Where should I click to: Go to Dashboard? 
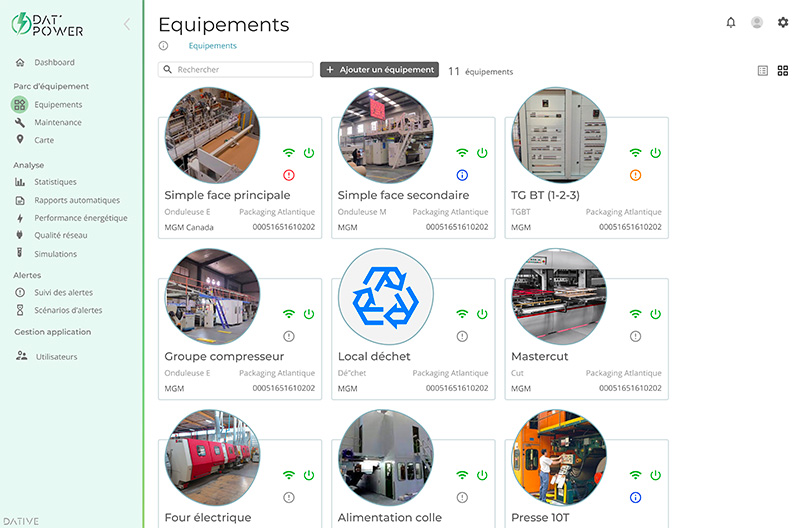[x=55, y=62]
